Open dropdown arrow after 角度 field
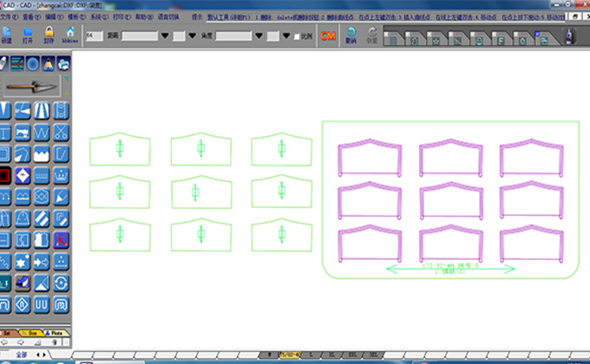 [259, 36]
